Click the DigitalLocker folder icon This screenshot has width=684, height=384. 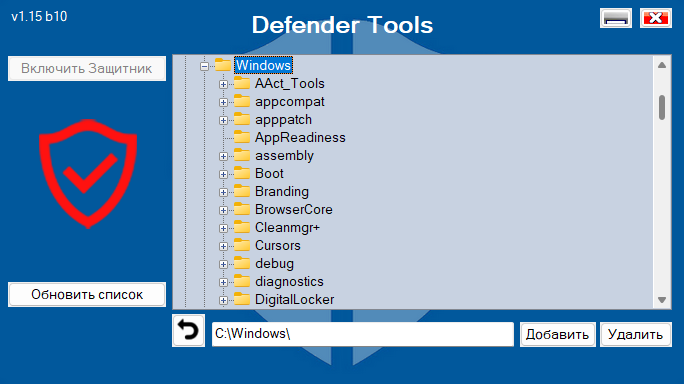(242, 299)
